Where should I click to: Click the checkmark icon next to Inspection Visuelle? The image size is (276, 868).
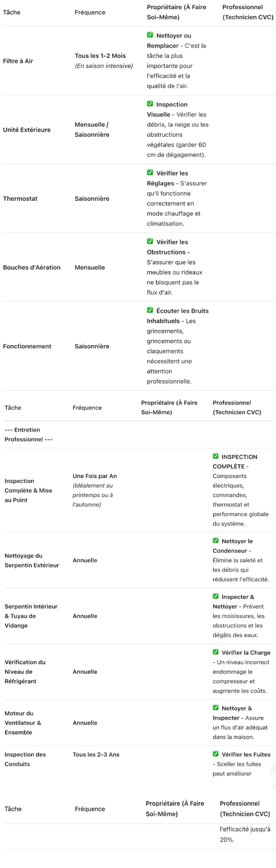[x=150, y=104]
